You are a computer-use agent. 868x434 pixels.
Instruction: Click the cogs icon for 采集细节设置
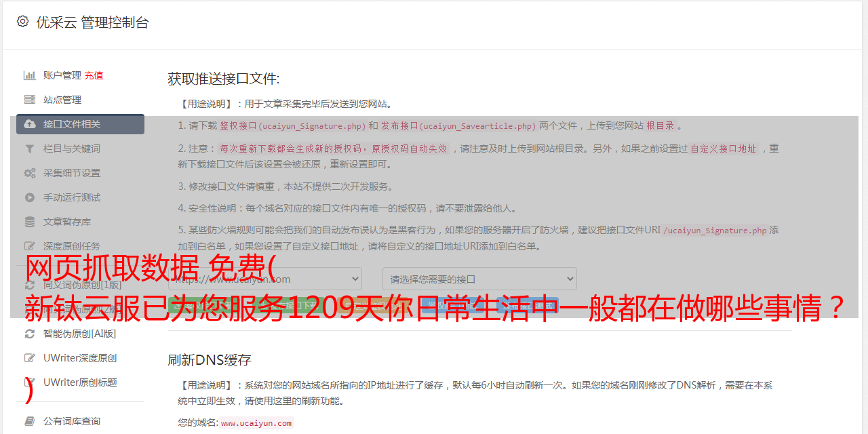point(30,173)
